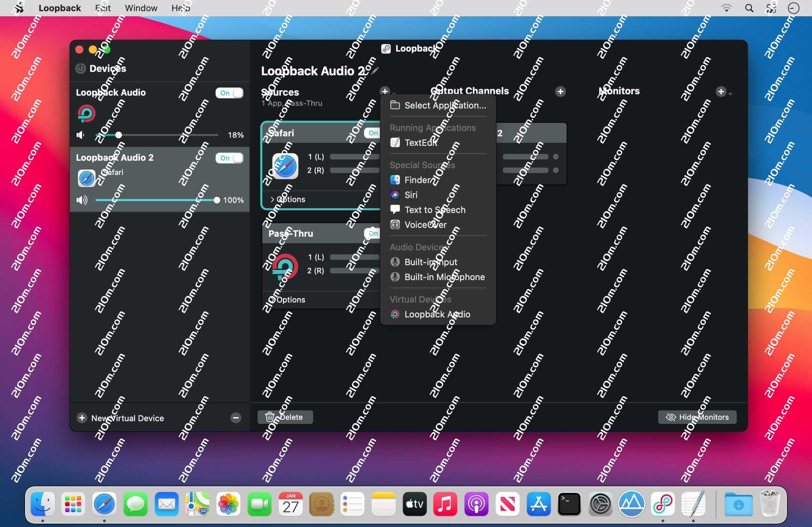Open Help menu in menu bar

(181, 8)
